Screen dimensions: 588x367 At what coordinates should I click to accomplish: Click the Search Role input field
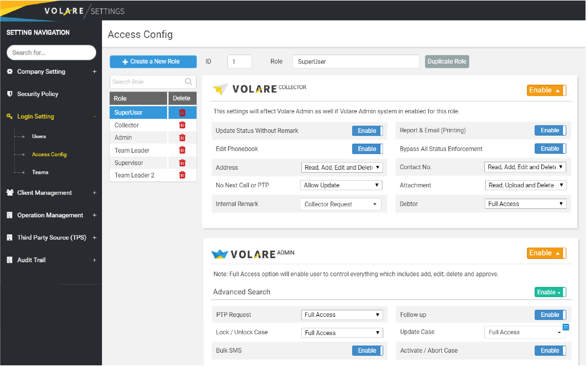tap(153, 82)
